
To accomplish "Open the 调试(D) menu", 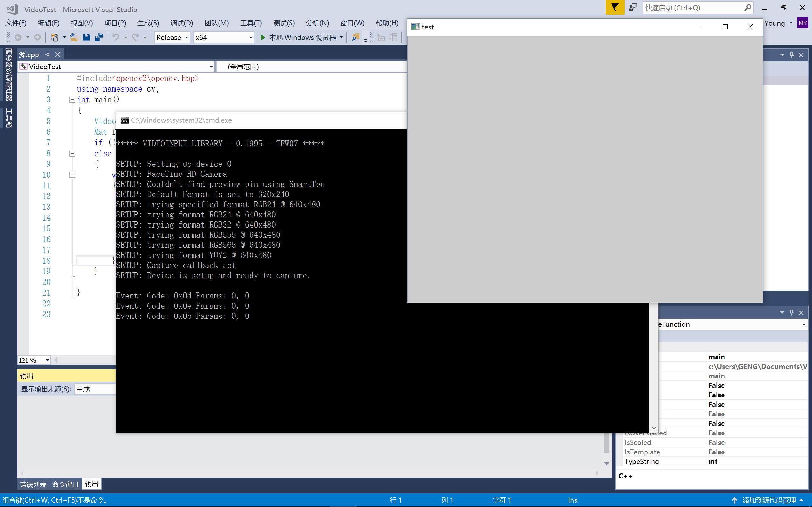I will tap(181, 23).
